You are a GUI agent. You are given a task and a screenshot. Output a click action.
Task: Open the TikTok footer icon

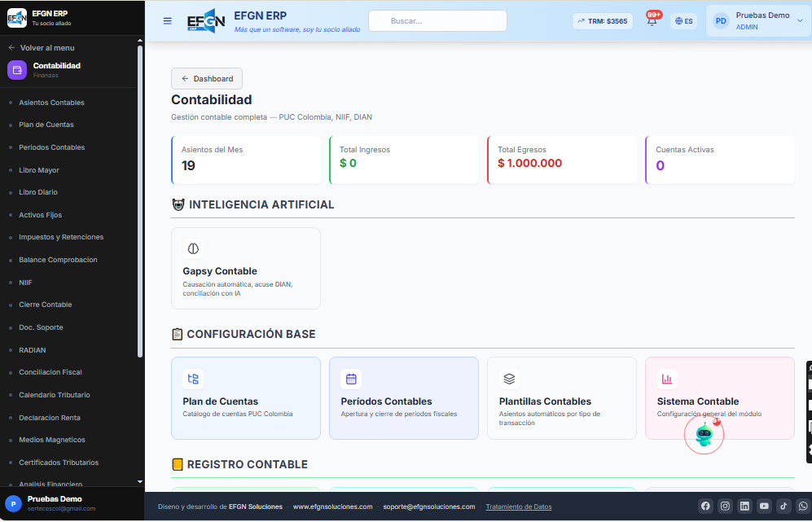click(783, 506)
